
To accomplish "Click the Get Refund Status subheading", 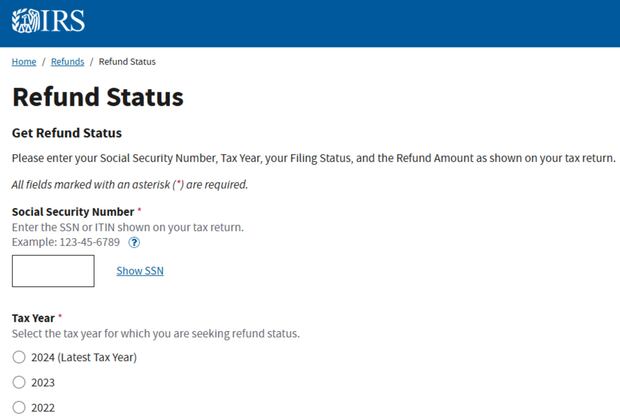I will pos(67,133).
